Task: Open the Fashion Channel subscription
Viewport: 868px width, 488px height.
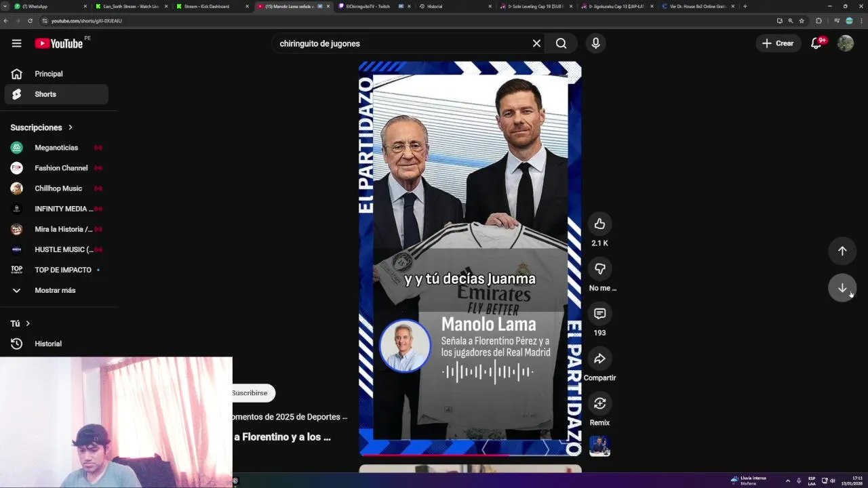Action: pos(56,168)
